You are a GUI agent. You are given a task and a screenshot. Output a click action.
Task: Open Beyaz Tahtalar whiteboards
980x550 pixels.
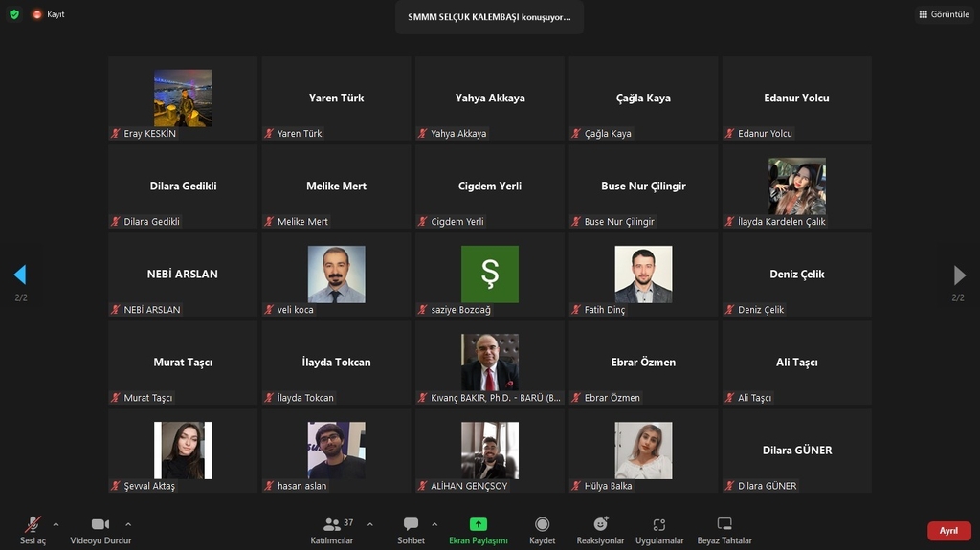pyautogui.click(x=724, y=530)
